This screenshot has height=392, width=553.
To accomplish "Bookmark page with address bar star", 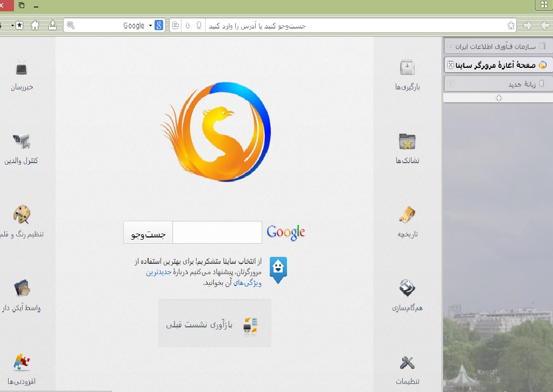I will point(510,25).
